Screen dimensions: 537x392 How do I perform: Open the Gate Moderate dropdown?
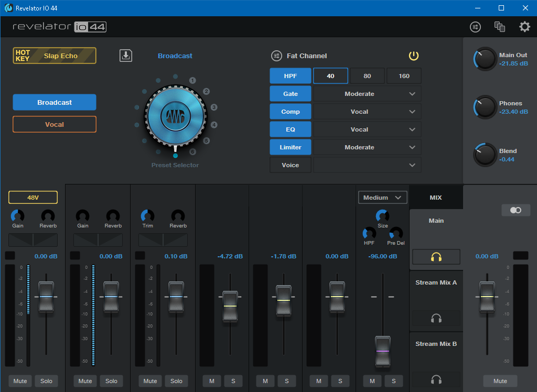367,94
